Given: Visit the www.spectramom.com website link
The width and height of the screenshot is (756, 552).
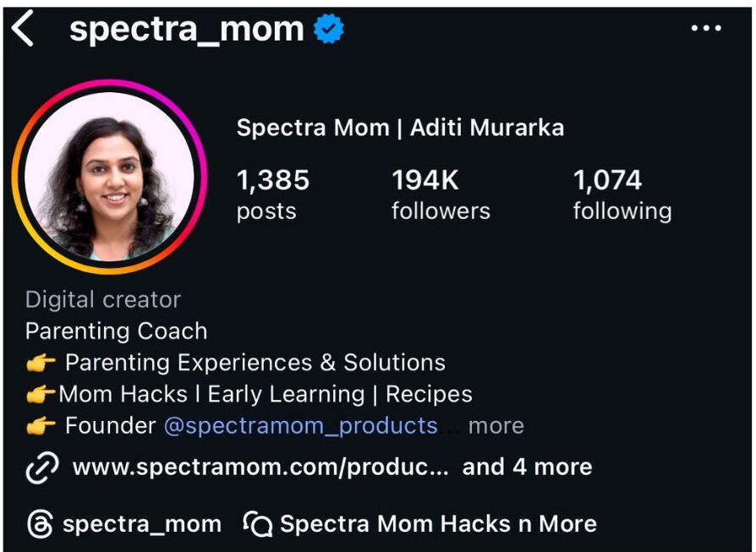Looking at the screenshot, I should coord(260,467).
